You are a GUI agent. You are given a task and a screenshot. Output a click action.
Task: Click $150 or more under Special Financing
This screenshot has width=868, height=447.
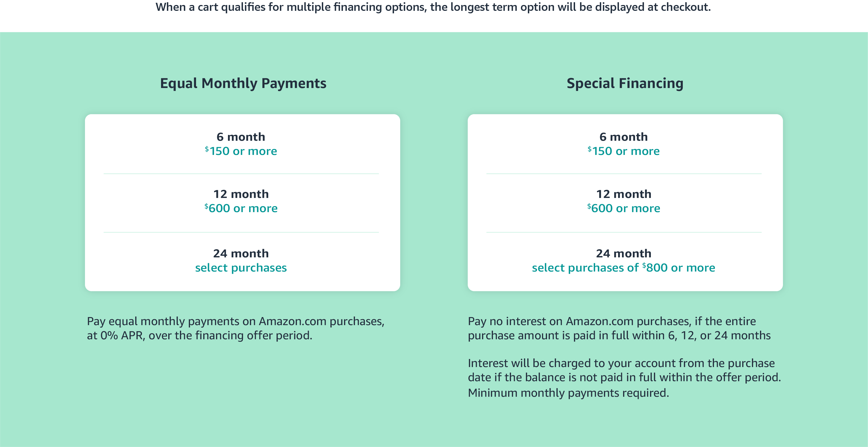point(623,151)
